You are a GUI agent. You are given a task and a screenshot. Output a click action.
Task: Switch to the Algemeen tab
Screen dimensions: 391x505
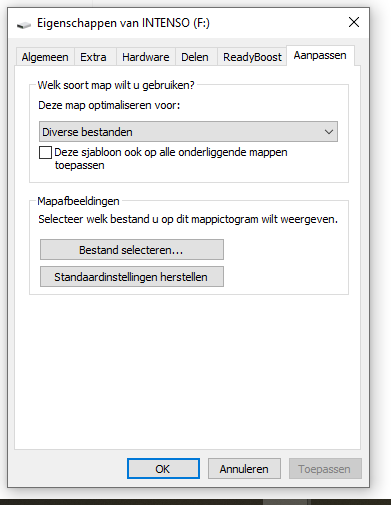coord(45,57)
